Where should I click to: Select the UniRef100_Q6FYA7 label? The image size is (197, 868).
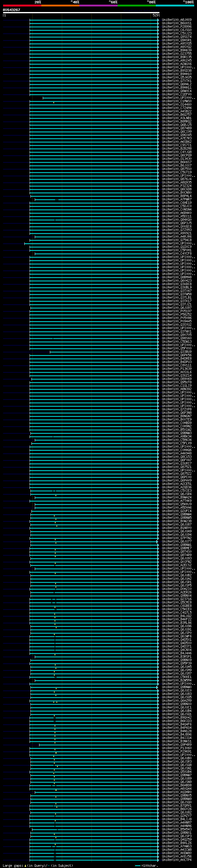pyautogui.click(x=176, y=460)
